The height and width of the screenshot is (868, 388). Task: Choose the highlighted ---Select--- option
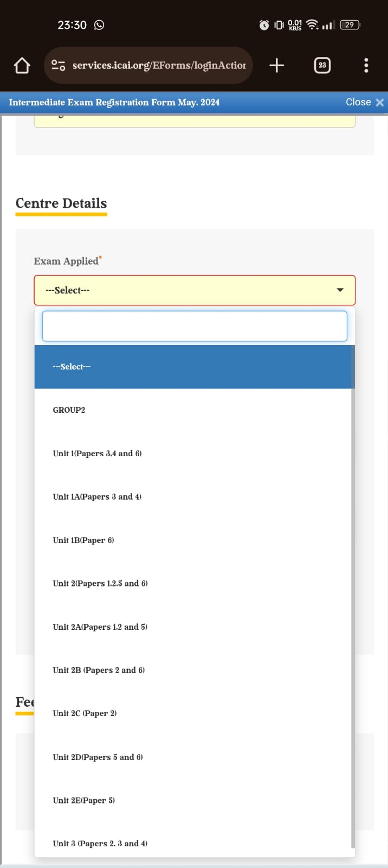[193, 367]
